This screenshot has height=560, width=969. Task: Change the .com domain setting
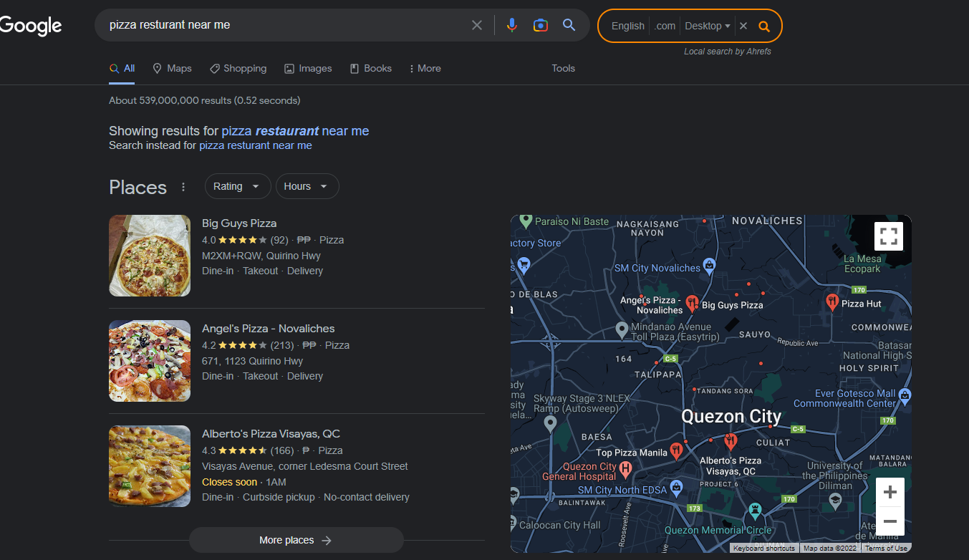click(665, 26)
